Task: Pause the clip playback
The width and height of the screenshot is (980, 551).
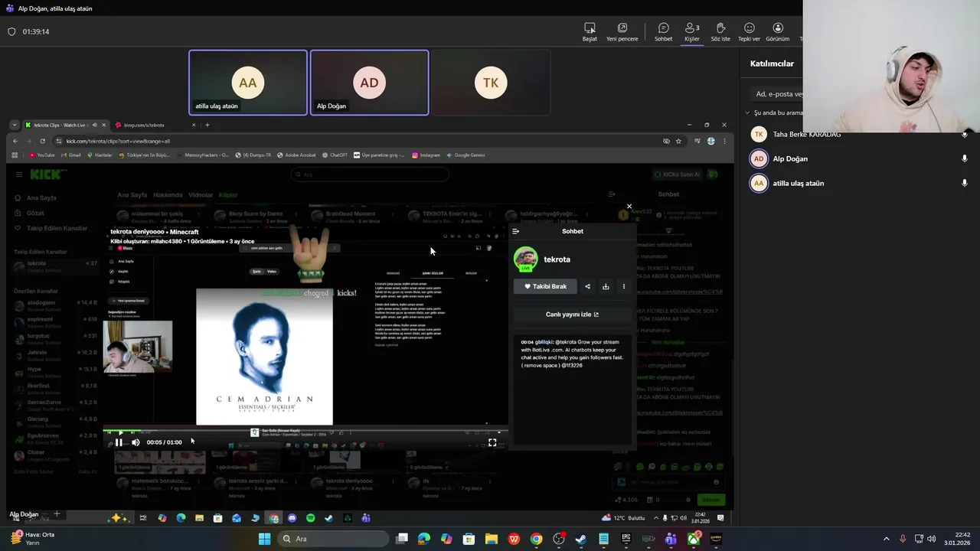Action: [x=119, y=442]
